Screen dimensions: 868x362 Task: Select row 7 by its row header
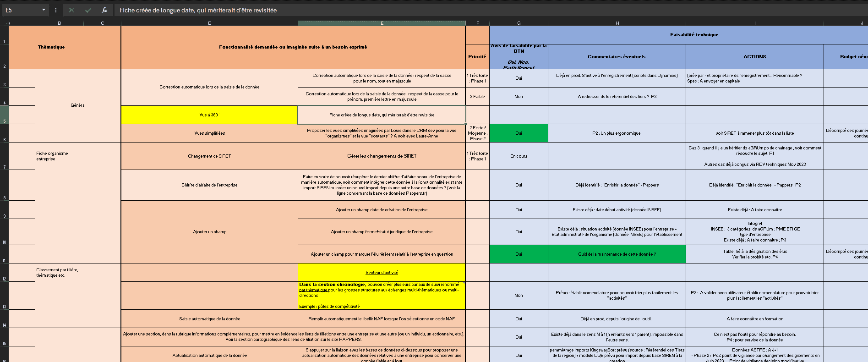point(4,156)
